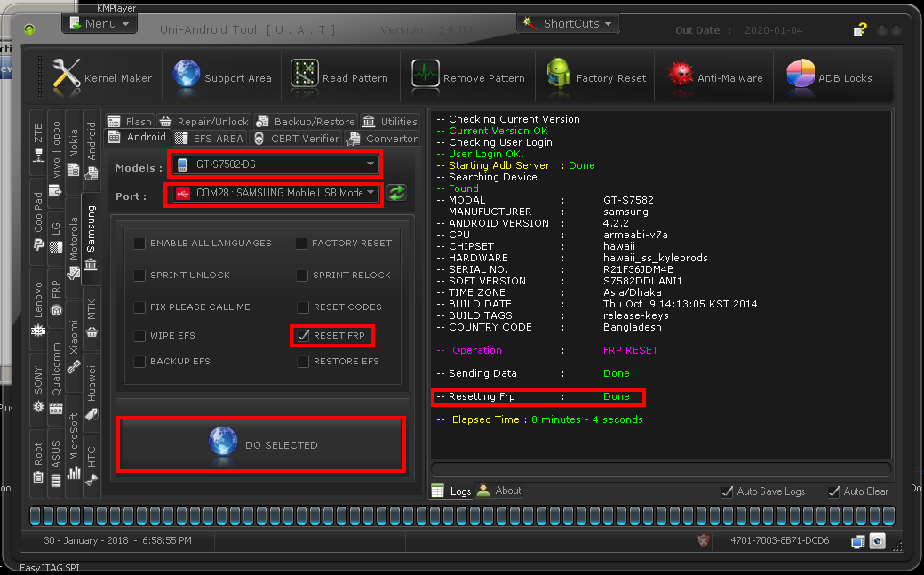
Task: Select the CoolPad brand tab
Action: tap(38, 220)
